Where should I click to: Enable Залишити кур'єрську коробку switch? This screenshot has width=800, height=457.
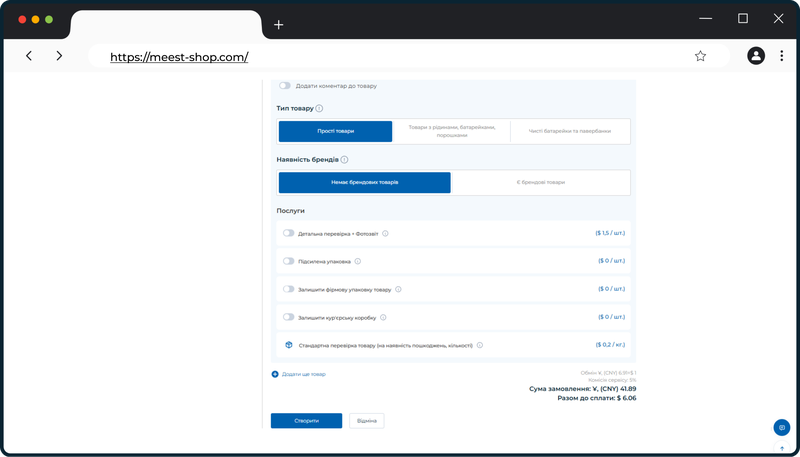pos(289,317)
